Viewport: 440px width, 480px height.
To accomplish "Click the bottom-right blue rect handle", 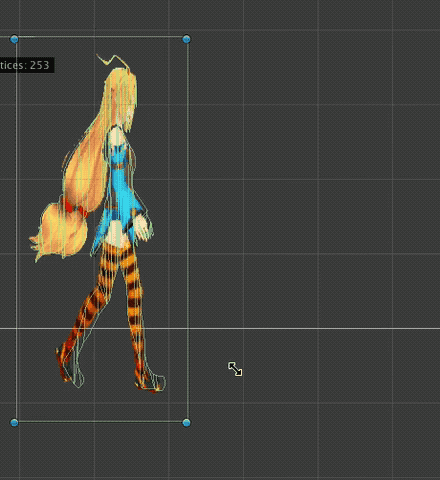I will pos(187,423).
